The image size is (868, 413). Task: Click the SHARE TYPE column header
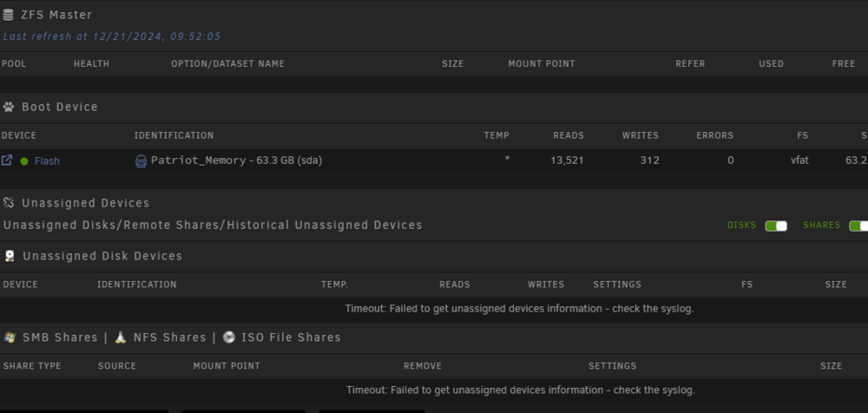pos(32,366)
